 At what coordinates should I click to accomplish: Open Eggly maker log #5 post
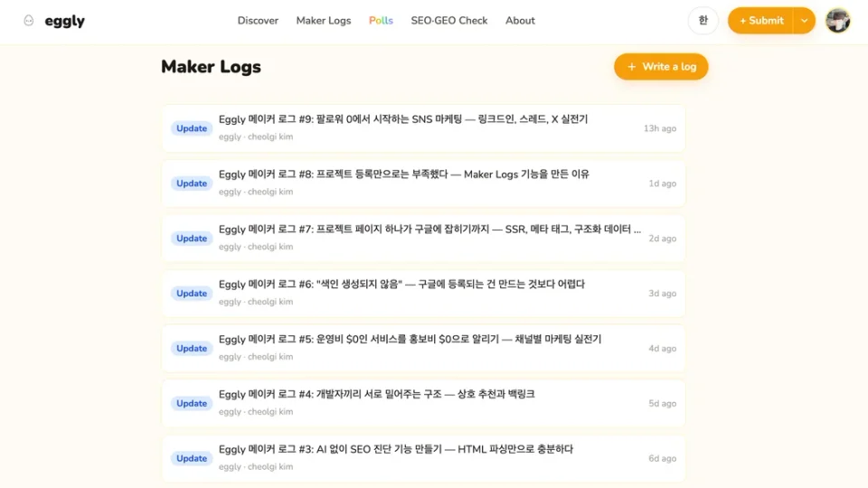pos(410,340)
